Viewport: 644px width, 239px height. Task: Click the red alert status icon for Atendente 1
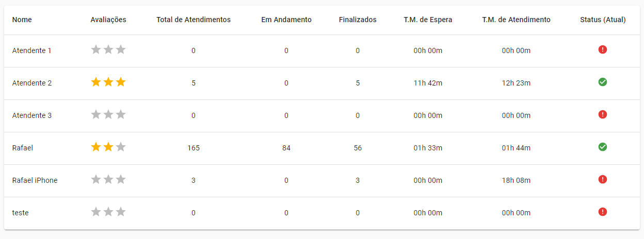point(602,50)
